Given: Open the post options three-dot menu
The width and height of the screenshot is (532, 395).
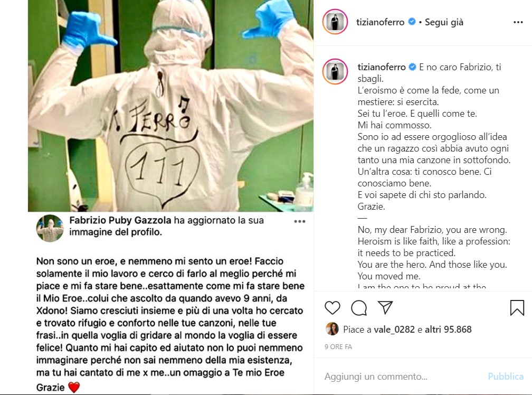Looking at the screenshot, I should tap(518, 22).
